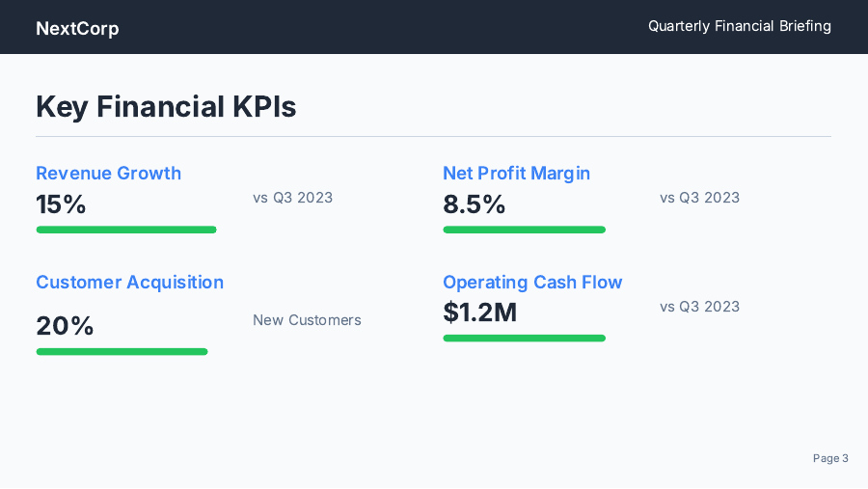Image resolution: width=868 pixels, height=489 pixels.
Task: Click the Key Financial KPIs title
Action: click(x=166, y=106)
